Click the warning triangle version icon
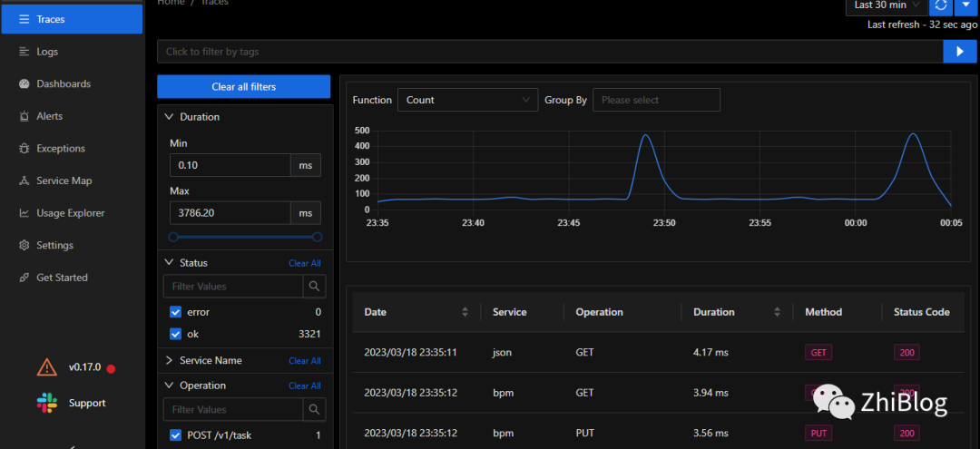980x449 pixels. (46, 367)
